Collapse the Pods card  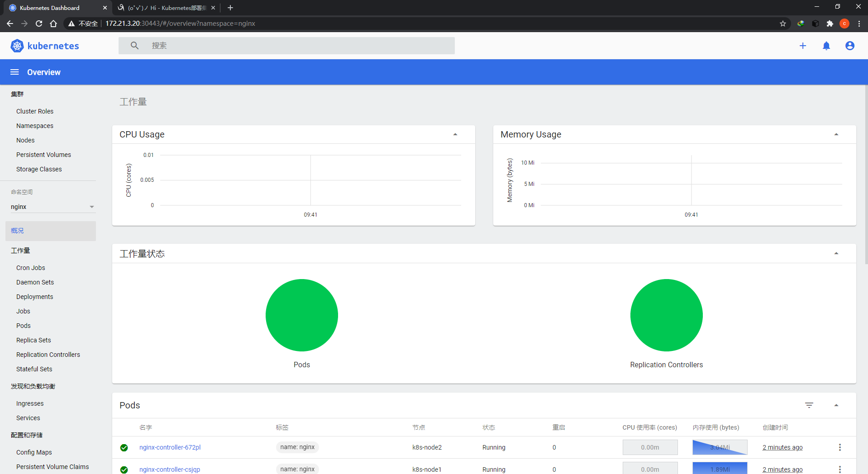(x=836, y=405)
